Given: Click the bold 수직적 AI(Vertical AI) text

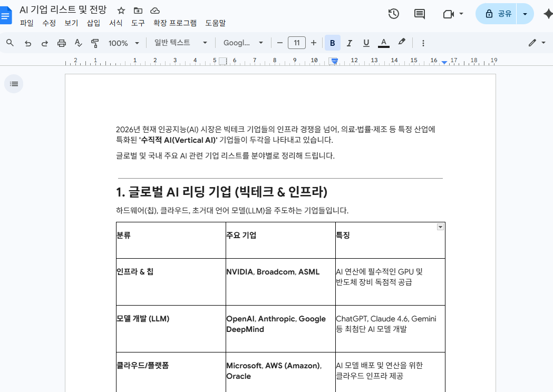Looking at the screenshot, I should point(178,140).
